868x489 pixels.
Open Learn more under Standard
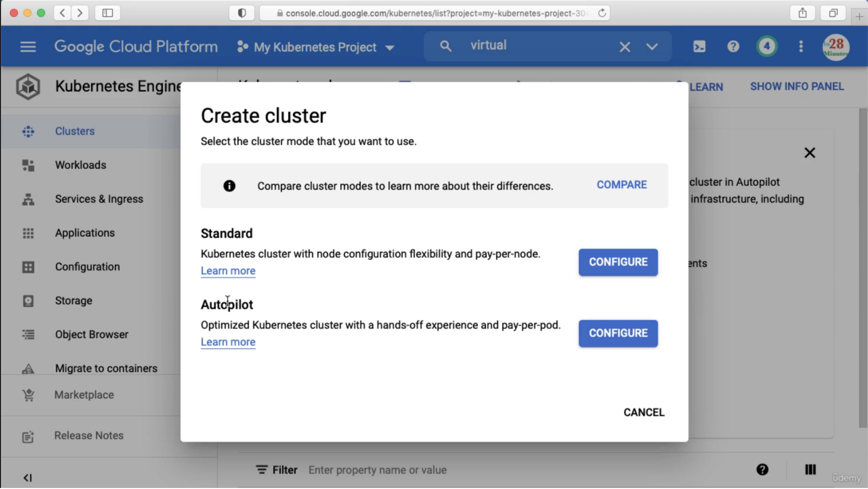(x=228, y=271)
